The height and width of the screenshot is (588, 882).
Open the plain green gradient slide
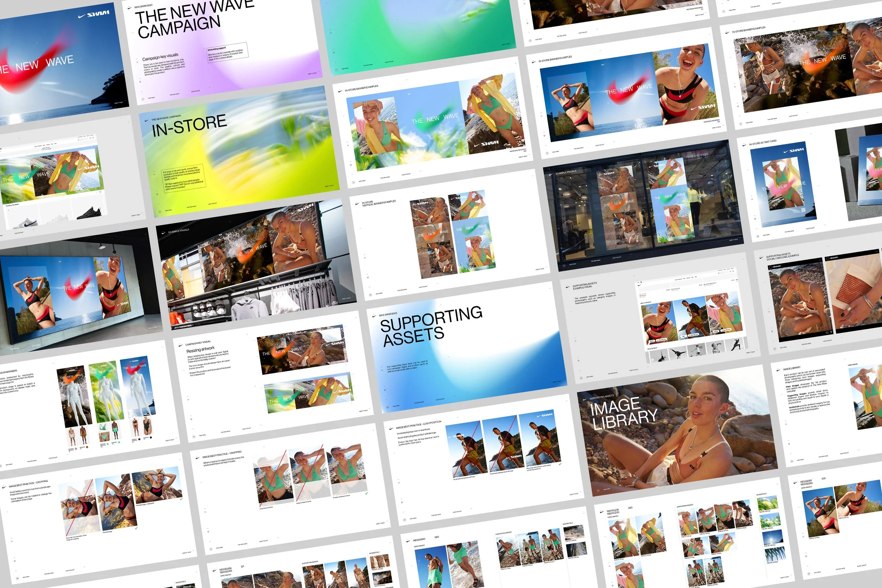tap(417, 34)
